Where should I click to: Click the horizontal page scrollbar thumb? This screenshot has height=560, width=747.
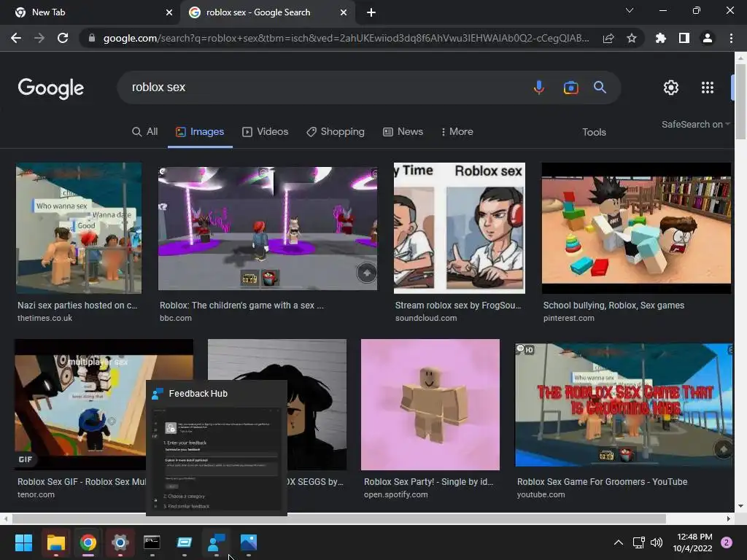click(339, 518)
